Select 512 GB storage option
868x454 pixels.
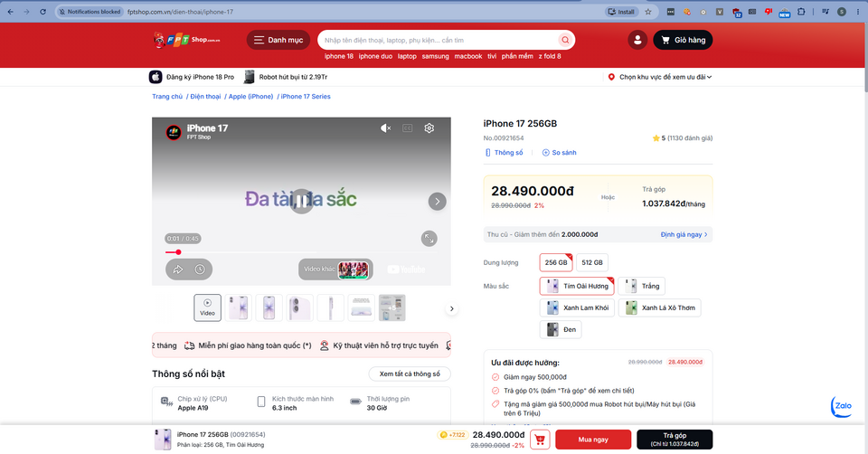tap(592, 262)
